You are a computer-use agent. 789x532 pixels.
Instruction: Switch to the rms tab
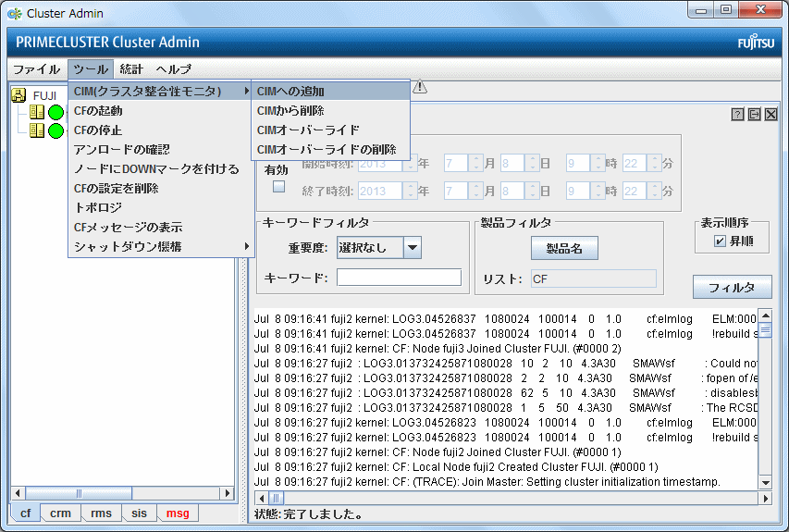pos(101,513)
